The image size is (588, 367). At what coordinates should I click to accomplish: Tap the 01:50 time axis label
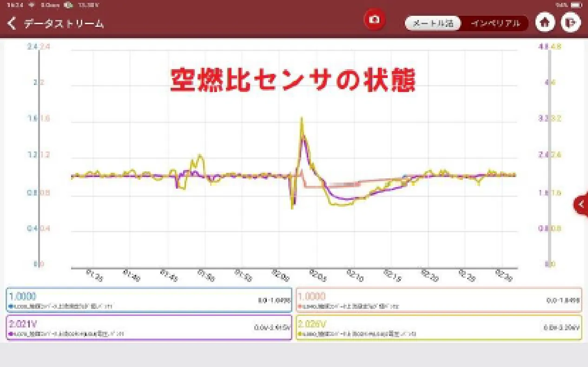click(205, 276)
